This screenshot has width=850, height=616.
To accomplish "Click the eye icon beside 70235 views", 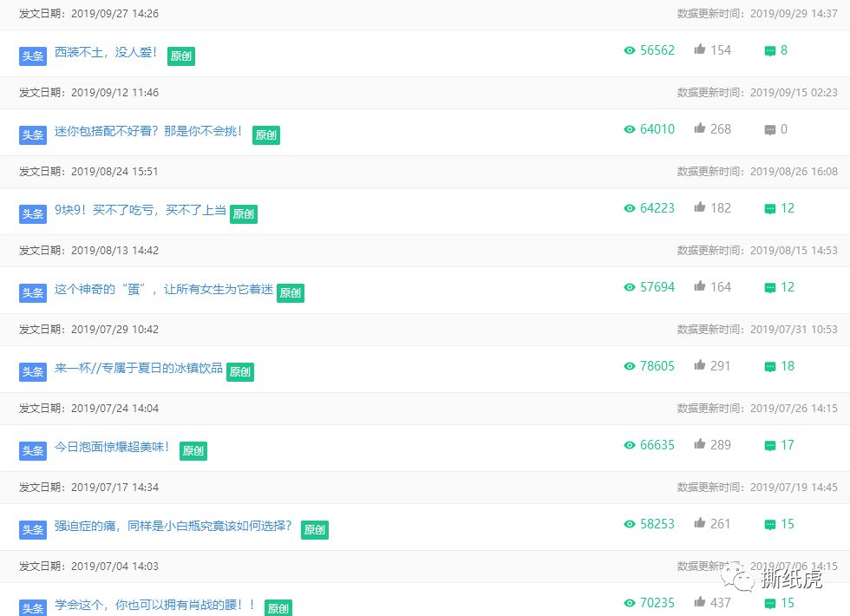I will point(629,602).
